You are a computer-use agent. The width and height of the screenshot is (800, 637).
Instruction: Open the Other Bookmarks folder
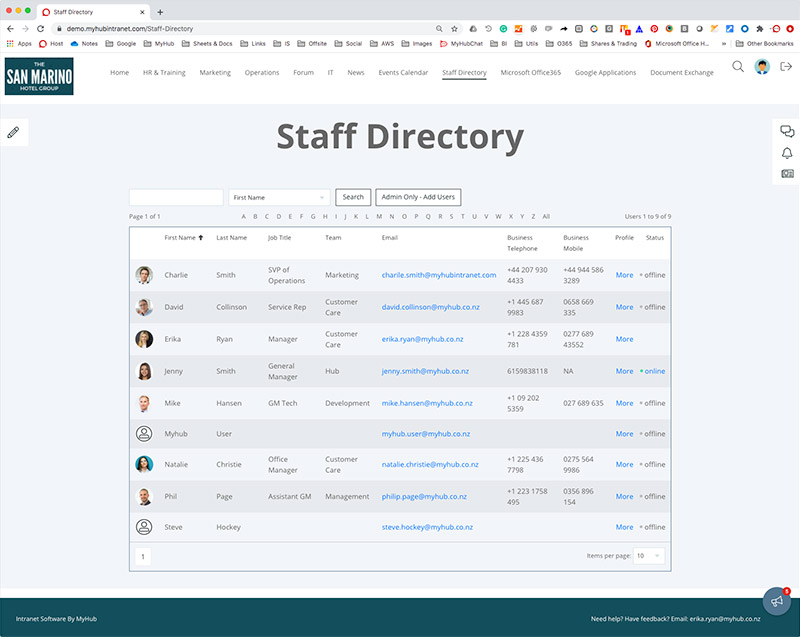[x=764, y=43]
